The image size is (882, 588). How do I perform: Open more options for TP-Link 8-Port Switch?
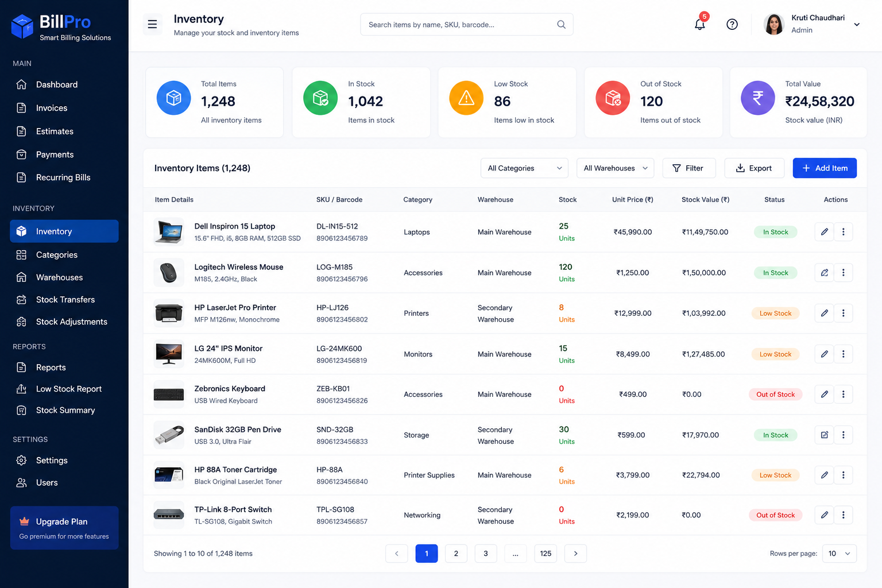tap(843, 515)
